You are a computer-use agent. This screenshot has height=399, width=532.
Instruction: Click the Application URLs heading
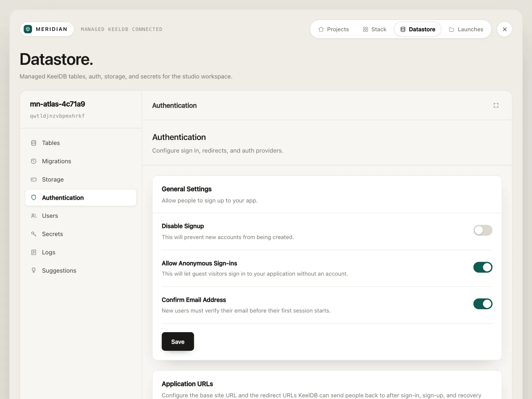(x=188, y=384)
